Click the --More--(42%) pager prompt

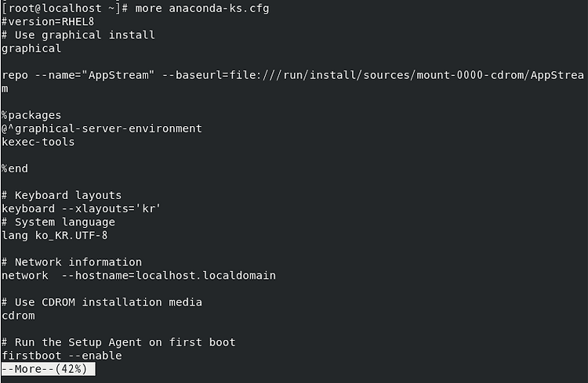pyautogui.click(x=48, y=369)
